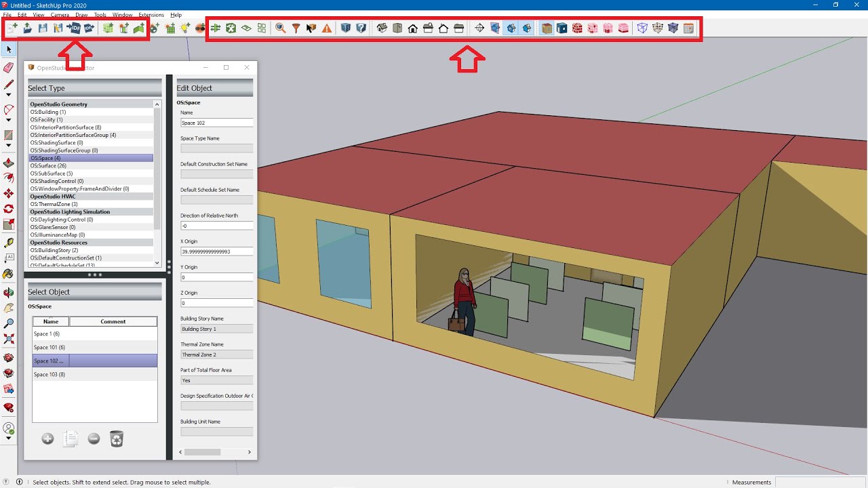Click the New OpenStudio Model icon

pyautogui.click(x=12, y=28)
